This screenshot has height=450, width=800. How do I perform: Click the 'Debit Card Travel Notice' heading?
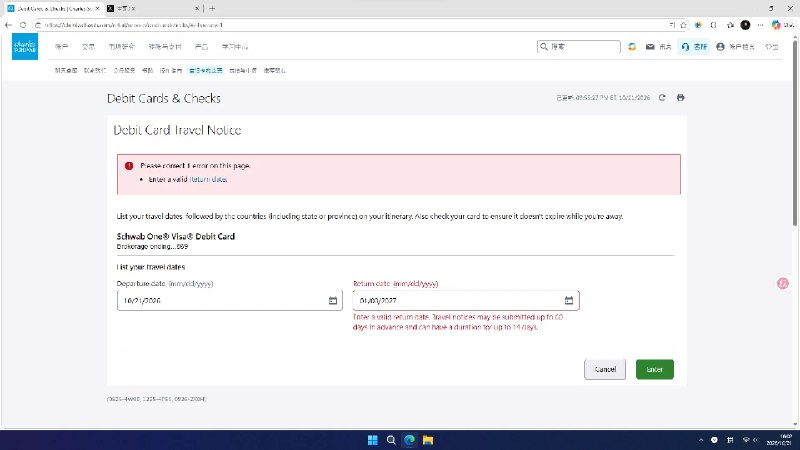177,130
